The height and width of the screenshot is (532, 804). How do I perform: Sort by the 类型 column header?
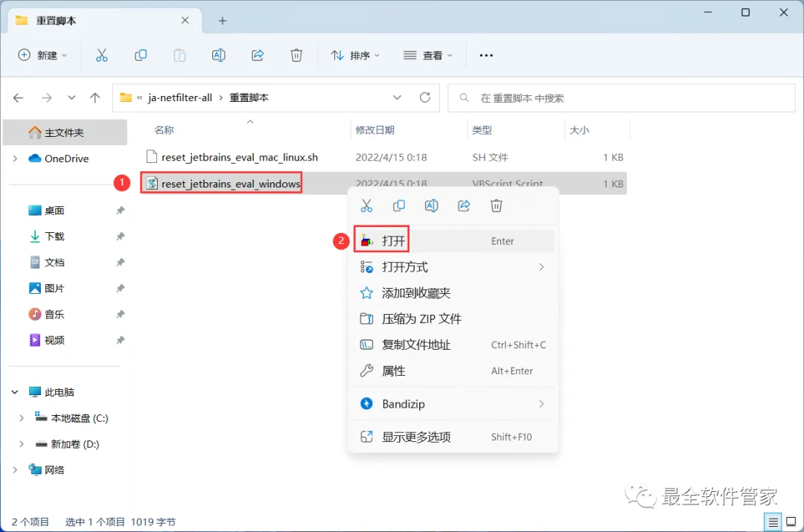482,130
